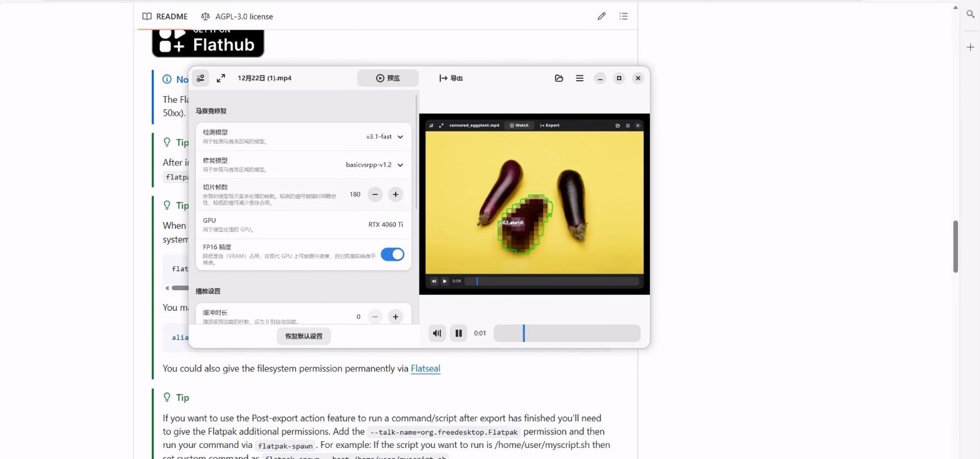Click the fullscreen expand arrows icon
This screenshot has width=980, height=459.
221,78
